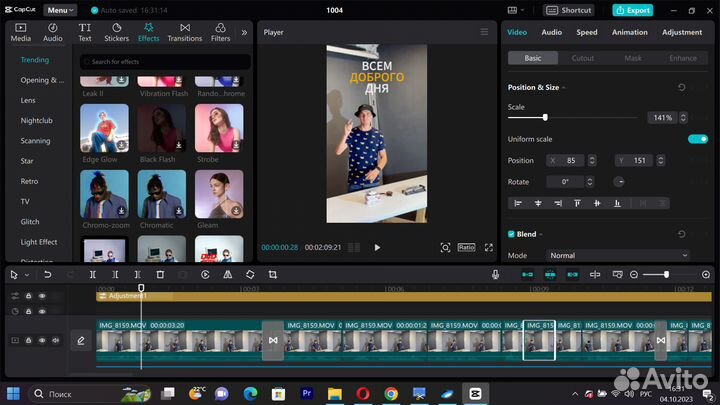720x405 pixels.
Task: Align clip to left edge
Action: tap(518, 203)
